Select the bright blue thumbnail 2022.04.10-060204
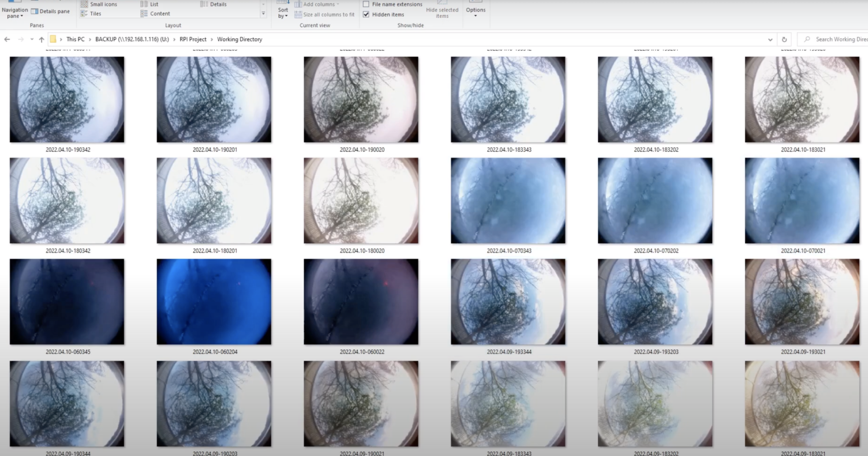 [x=214, y=302]
